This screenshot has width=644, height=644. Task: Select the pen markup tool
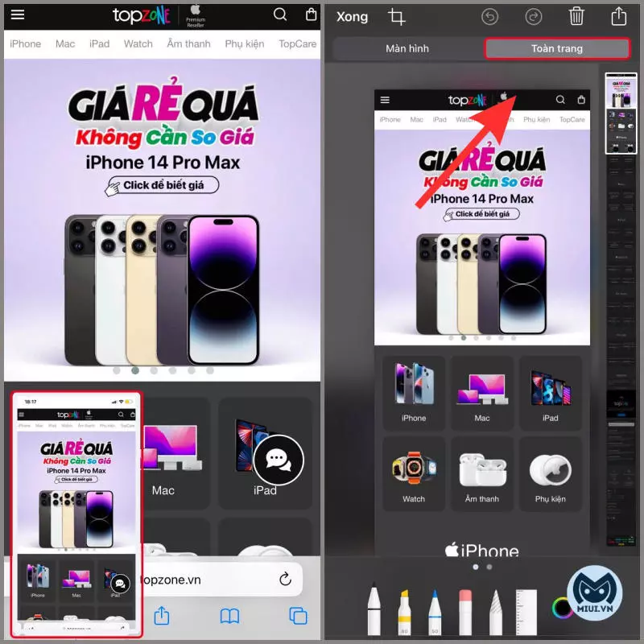(374, 610)
